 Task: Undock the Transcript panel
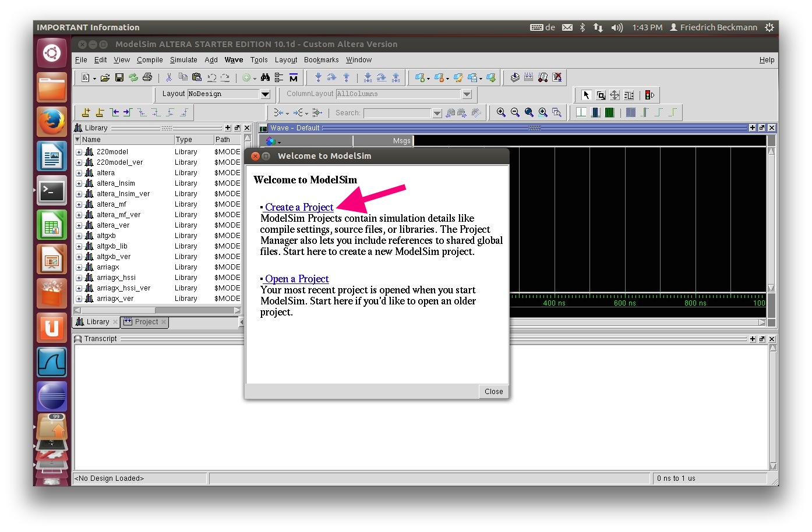(x=762, y=339)
